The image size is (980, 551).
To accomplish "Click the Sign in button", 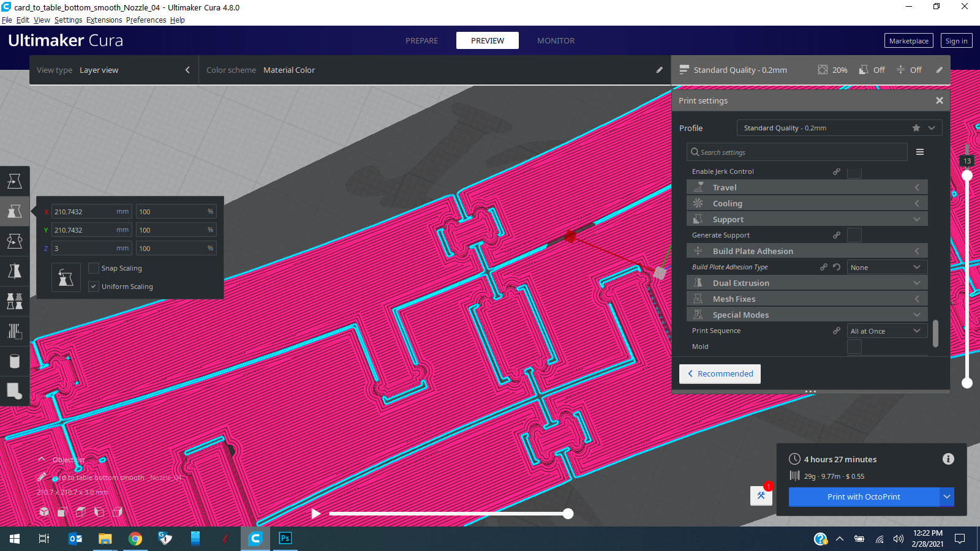I will click(x=957, y=40).
